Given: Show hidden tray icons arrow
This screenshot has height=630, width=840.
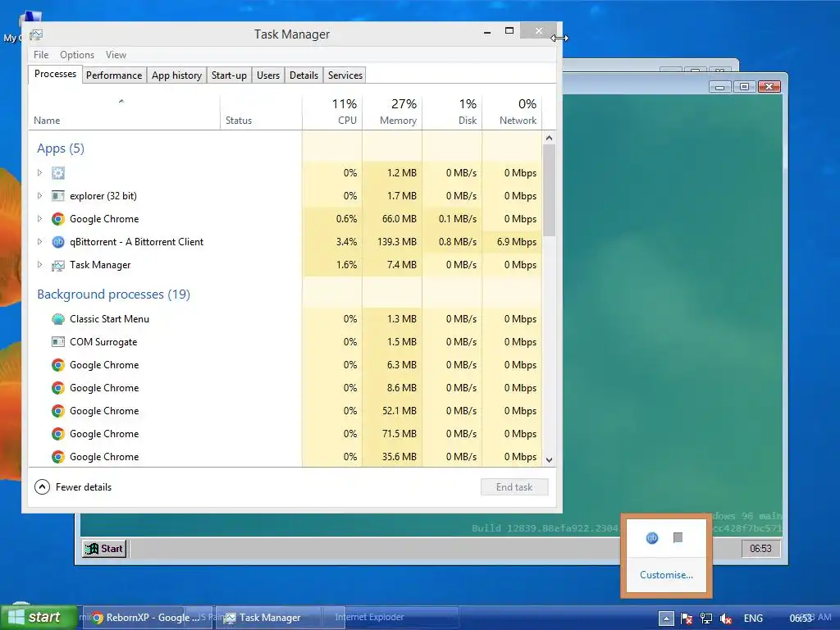Looking at the screenshot, I should (666, 619).
